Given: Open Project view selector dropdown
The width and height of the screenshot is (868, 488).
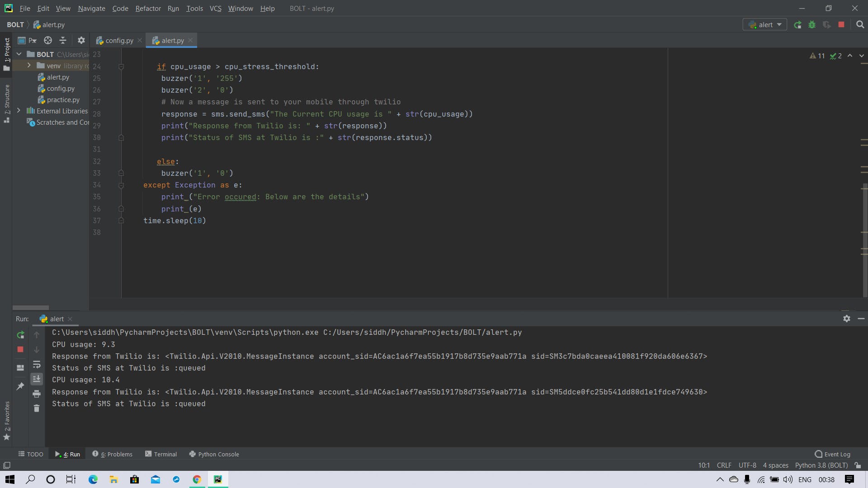Looking at the screenshot, I should coord(27,40).
